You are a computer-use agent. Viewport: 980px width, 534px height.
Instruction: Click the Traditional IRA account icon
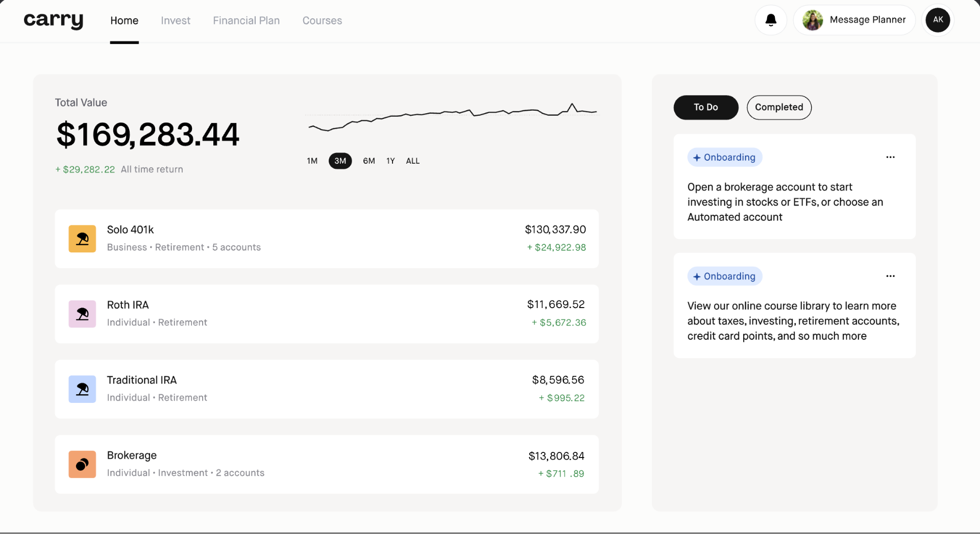click(82, 389)
